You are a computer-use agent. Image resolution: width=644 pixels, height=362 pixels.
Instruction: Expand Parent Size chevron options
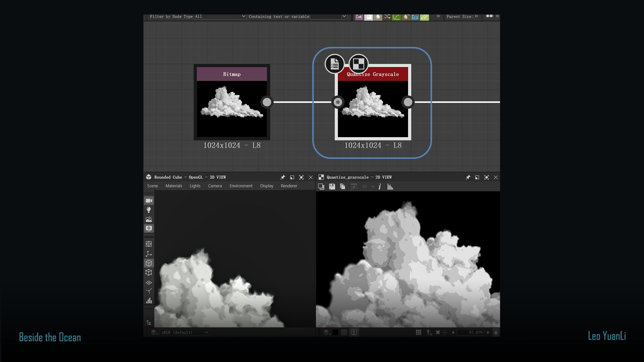tap(476, 16)
